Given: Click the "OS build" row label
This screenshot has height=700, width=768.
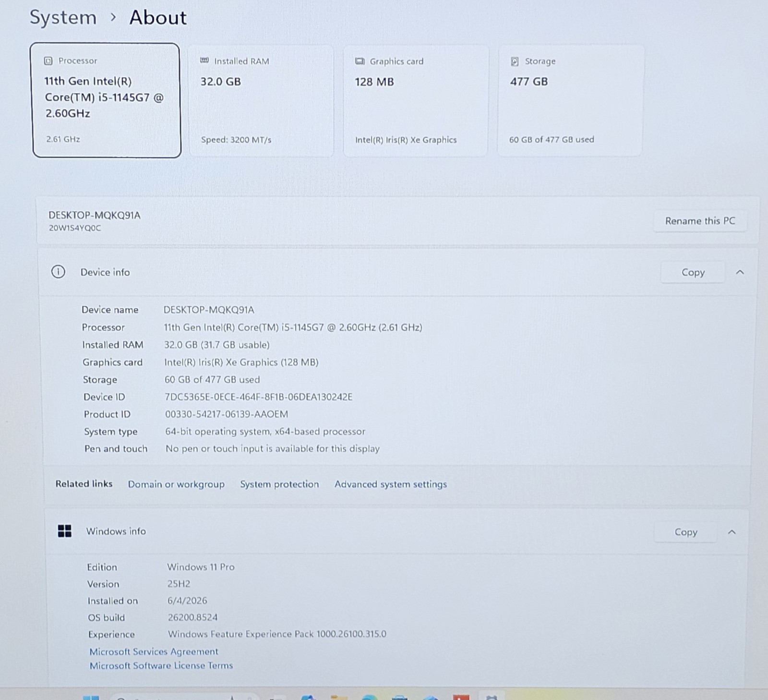Looking at the screenshot, I should click(x=106, y=617).
